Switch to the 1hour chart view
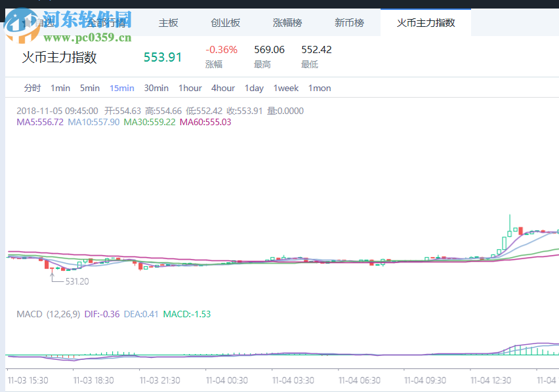The image size is (559, 392). tap(190, 88)
